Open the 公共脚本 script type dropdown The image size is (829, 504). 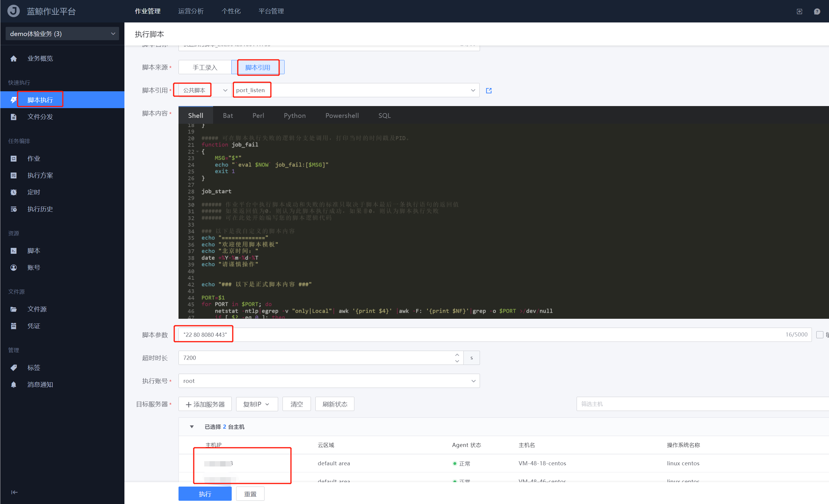[205, 90]
